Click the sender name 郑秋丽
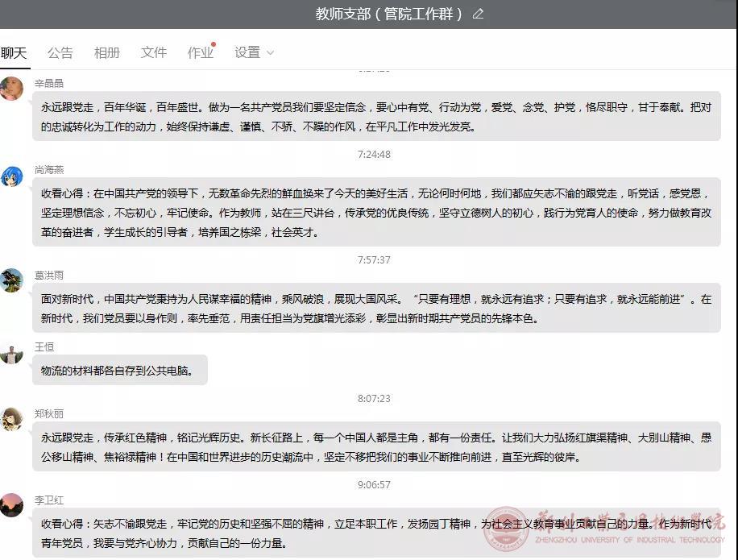Viewport: 738px width, 560px height. tap(49, 413)
